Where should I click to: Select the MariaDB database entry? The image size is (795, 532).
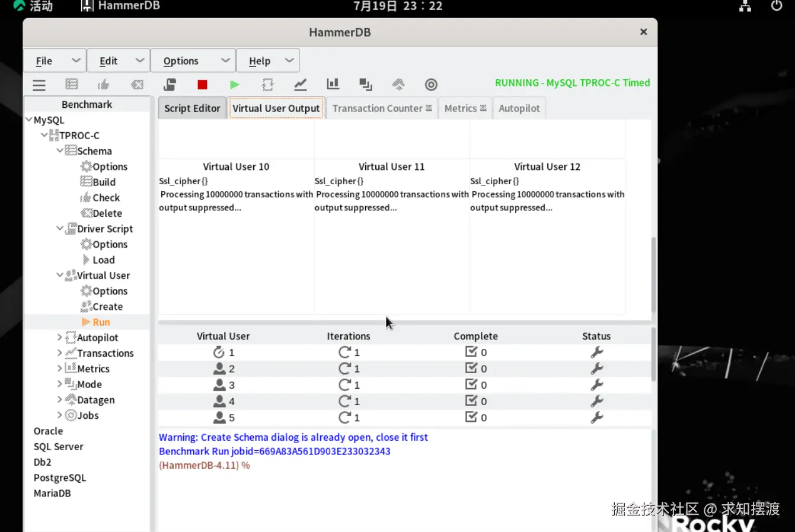pos(52,493)
